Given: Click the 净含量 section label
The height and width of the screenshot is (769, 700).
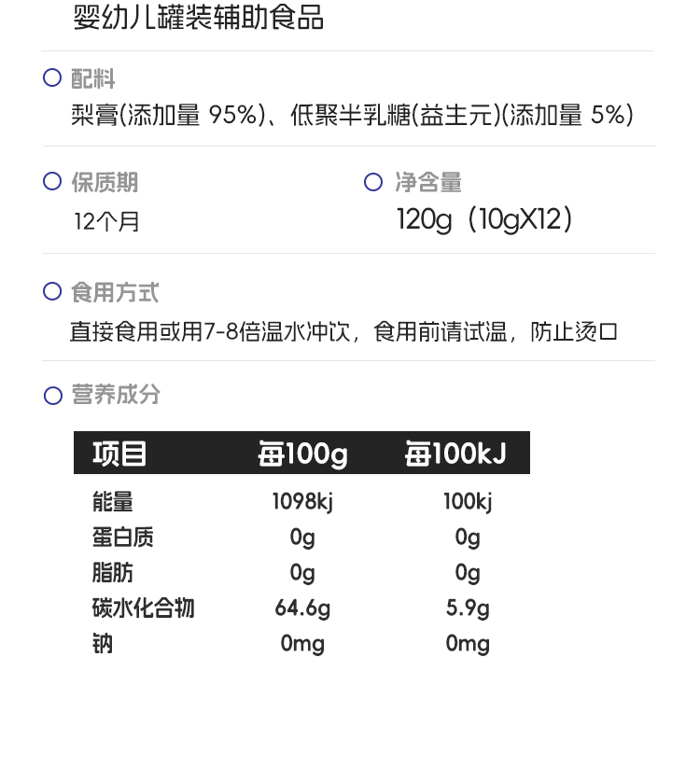Looking at the screenshot, I should point(428,183).
